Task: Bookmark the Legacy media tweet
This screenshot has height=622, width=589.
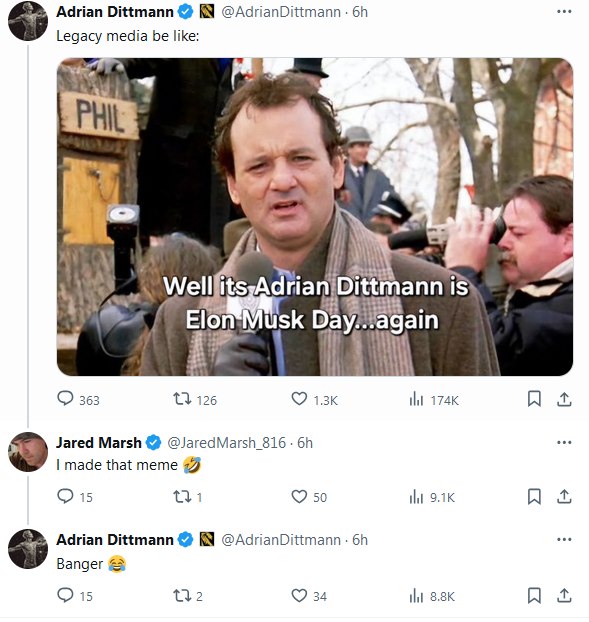Action: 534,399
